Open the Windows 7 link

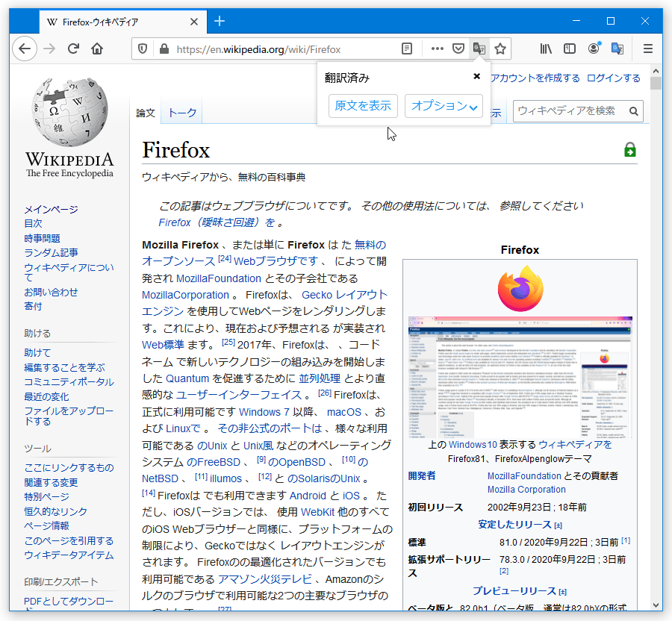264,412
